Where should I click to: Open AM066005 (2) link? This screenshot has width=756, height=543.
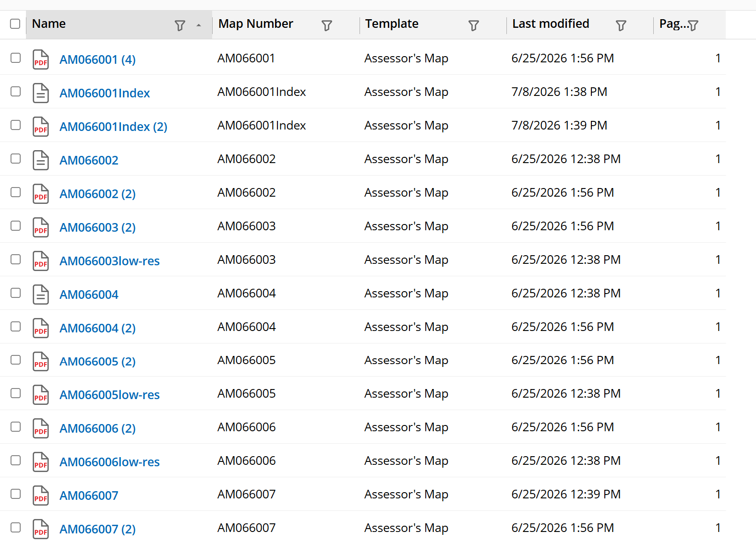(97, 361)
